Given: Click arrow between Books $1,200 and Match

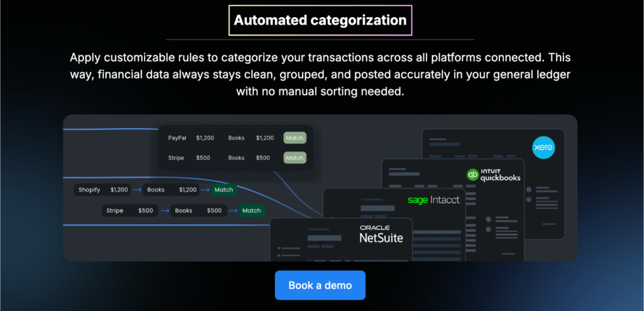Looking at the screenshot, I should [x=205, y=190].
